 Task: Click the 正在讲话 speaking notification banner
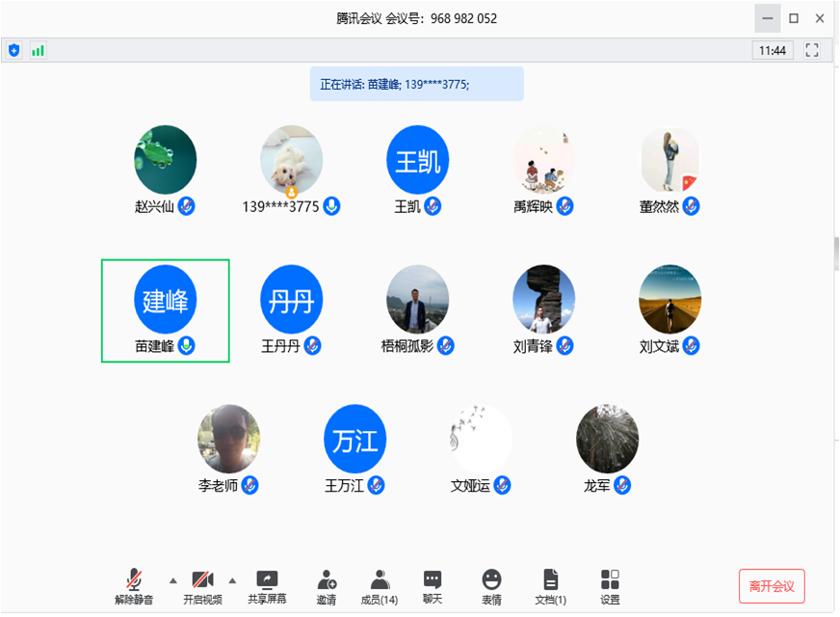[x=417, y=84]
